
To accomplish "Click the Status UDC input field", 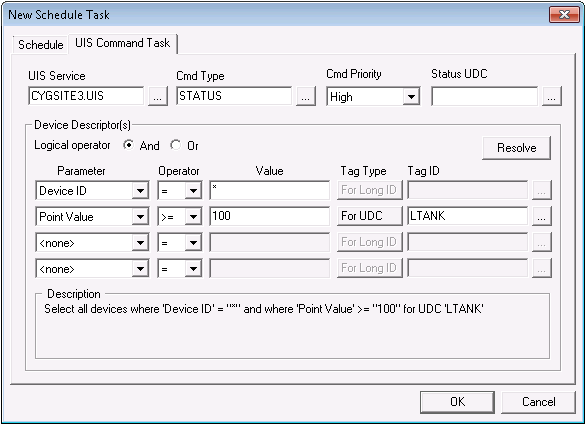I will point(484,96).
